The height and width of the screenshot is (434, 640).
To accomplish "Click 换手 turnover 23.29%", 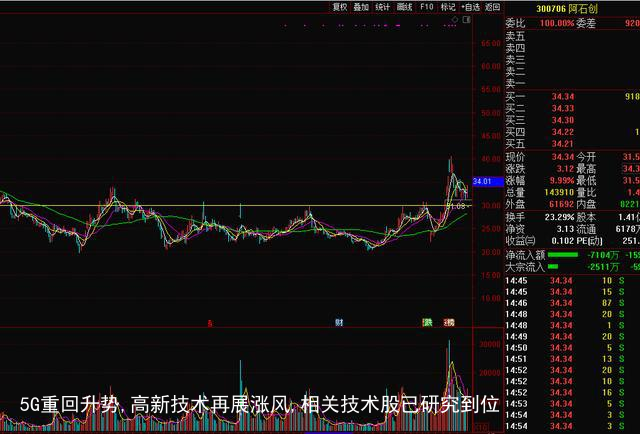I will click(x=559, y=217).
